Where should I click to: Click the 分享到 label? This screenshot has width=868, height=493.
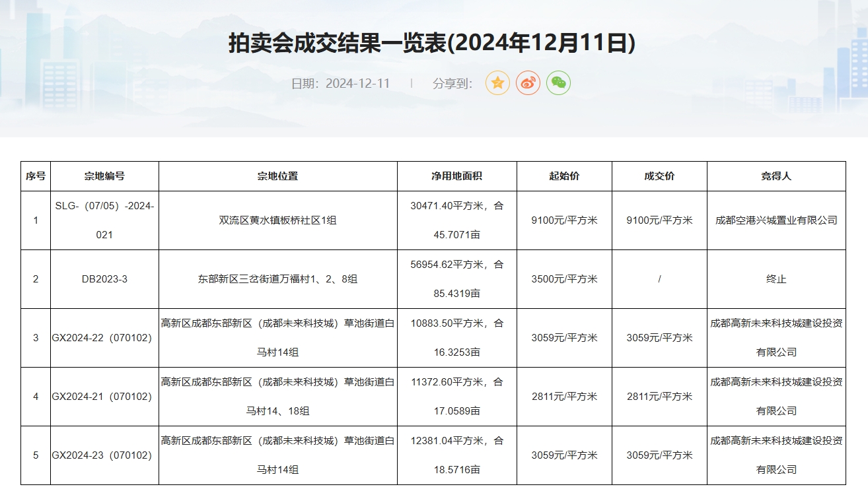tap(452, 84)
